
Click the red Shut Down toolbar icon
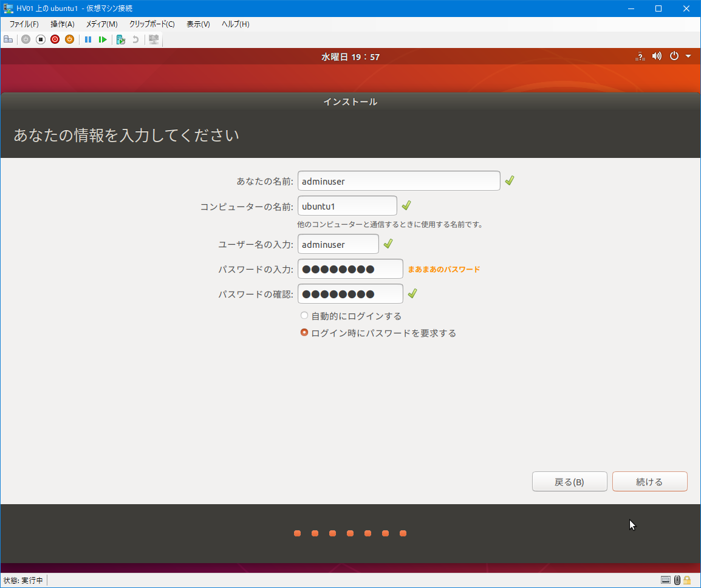coord(55,39)
